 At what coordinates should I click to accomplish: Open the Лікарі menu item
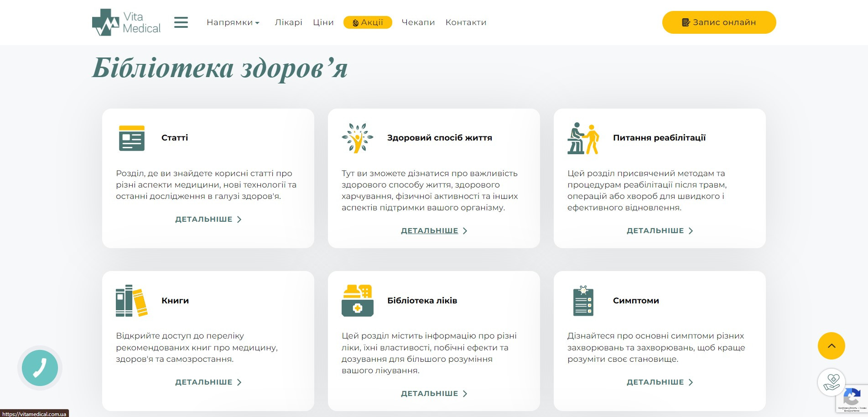click(x=288, y=22)
